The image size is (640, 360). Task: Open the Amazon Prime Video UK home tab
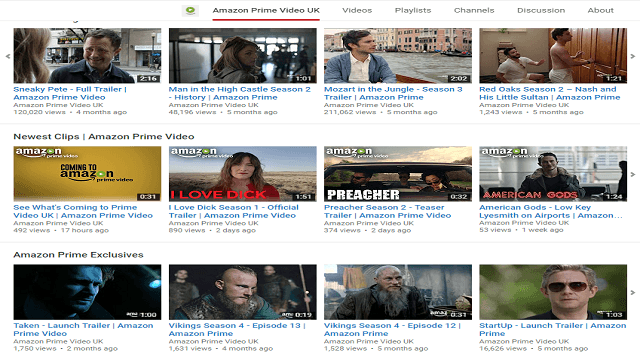266,10
